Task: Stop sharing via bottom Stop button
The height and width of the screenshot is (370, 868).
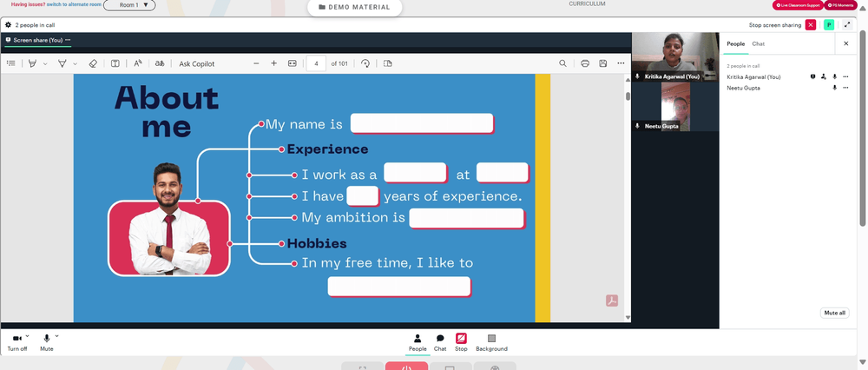Action: (x=461, y=343)
